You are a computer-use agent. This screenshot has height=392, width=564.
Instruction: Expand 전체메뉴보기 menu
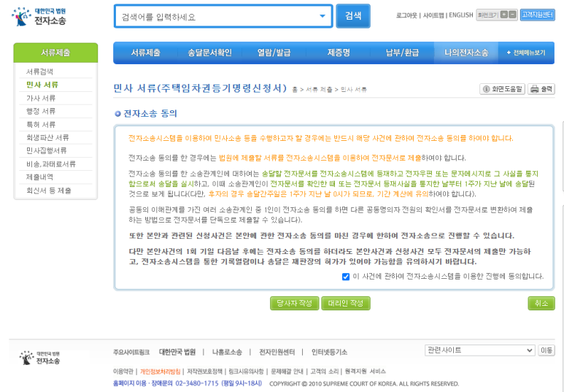click(x=526, y=53)
